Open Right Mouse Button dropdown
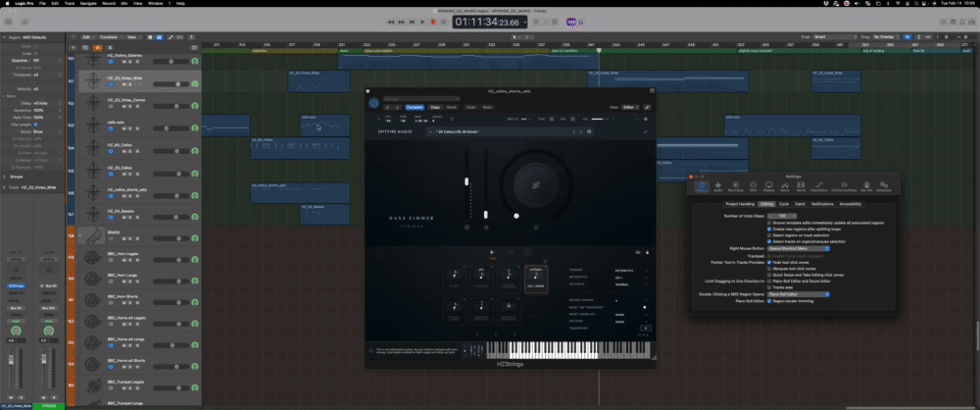This screenshot has width=980, height=410. click(798, 248)
